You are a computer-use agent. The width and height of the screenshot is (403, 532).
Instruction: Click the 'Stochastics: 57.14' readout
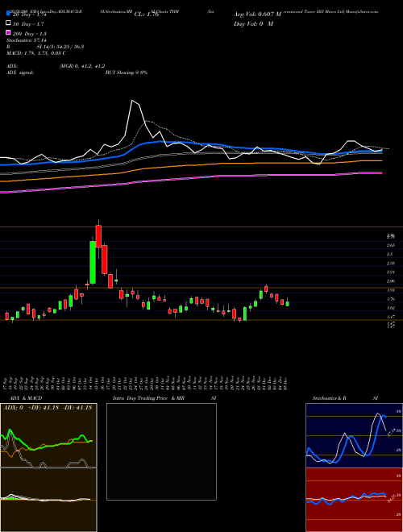click(x=27, y=40)
